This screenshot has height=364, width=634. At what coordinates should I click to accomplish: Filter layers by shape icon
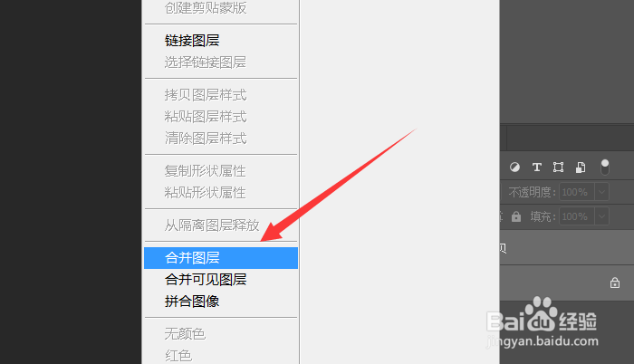click(559, 167)
